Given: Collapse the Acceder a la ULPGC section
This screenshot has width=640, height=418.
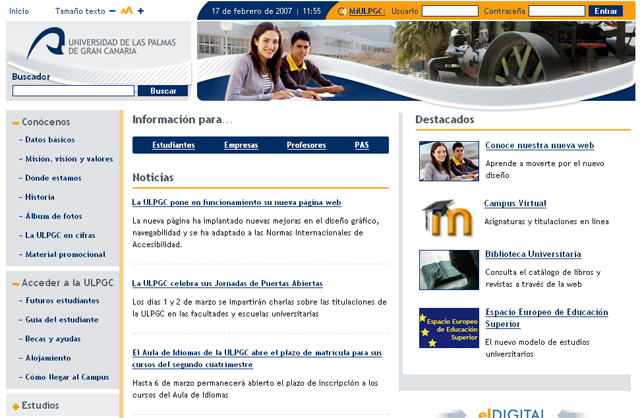Looking at the screenshot, I should coord(16,284).
